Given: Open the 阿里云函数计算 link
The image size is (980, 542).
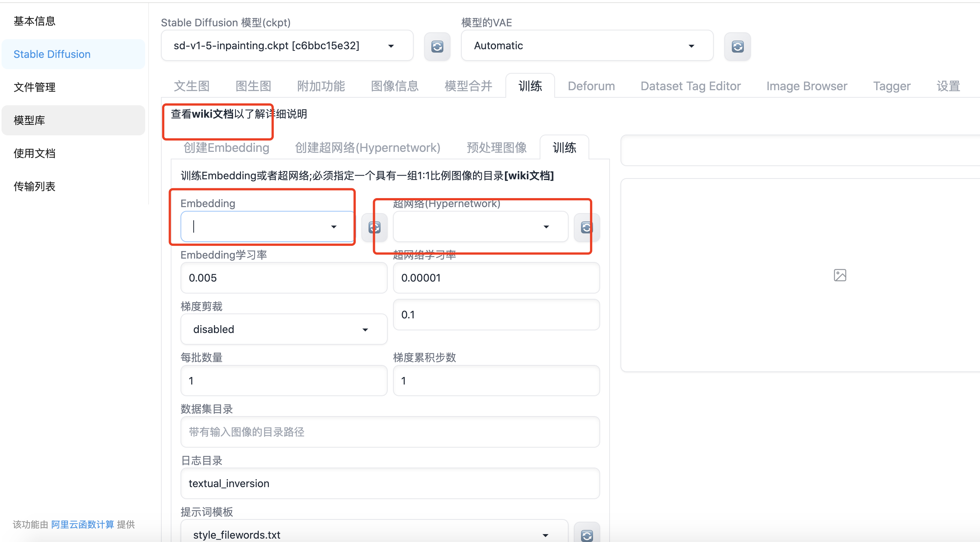Looking at the screenshot, I should [82, 524].
